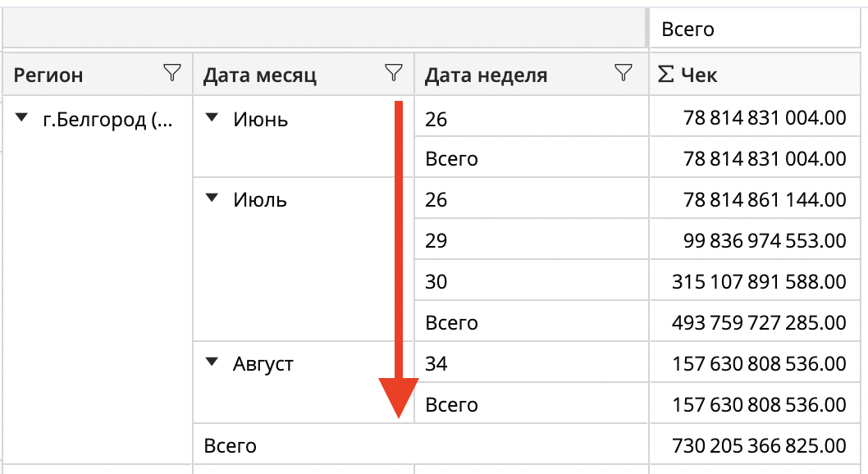Collapse the Июль month group
The width and height of the screenshot is (868, 474).
point(212,198)
